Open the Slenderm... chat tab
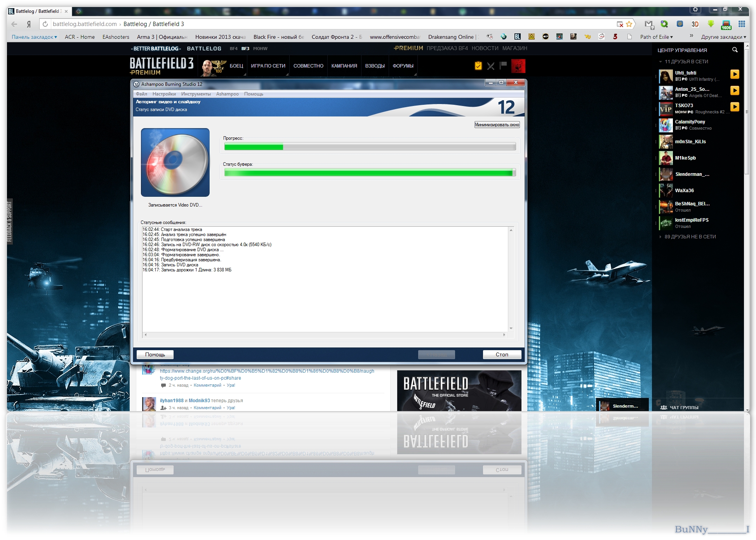Image resolution: width=756 pixels, height=540 pixels. point(622,406)
